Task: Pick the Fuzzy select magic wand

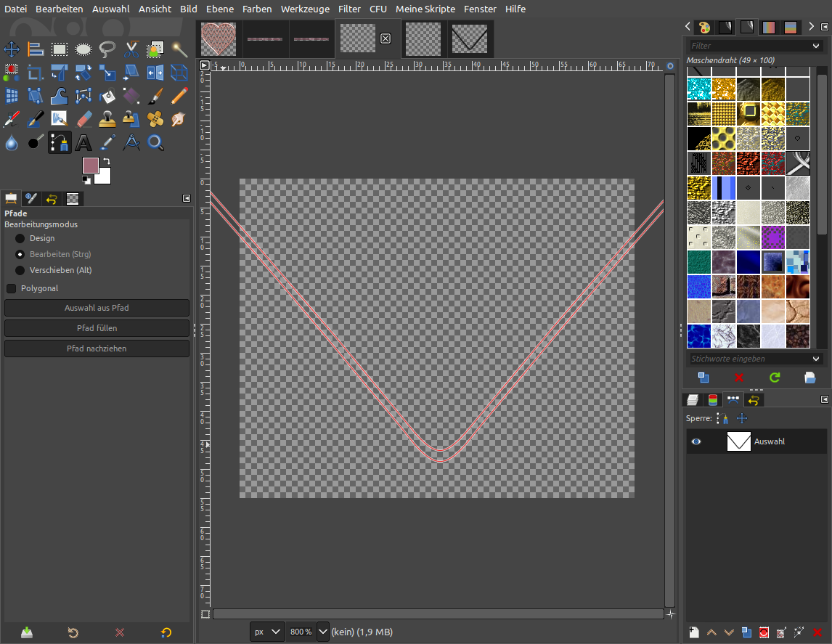Action: (179, 49)
